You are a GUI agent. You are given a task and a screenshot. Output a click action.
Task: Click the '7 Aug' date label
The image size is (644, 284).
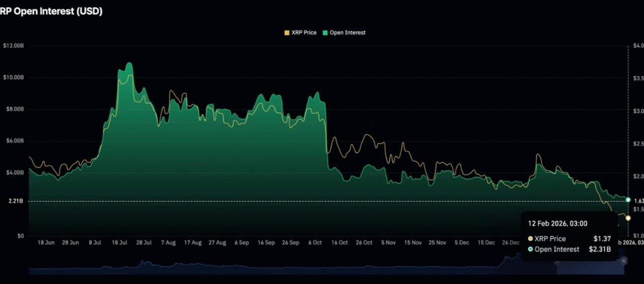click(x=168, y=243)
